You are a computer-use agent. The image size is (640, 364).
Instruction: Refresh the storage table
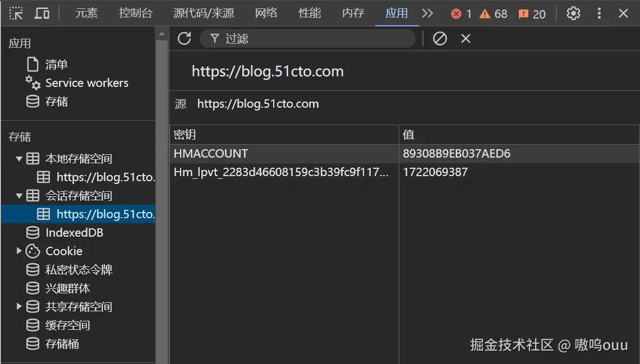click(185, 39)
